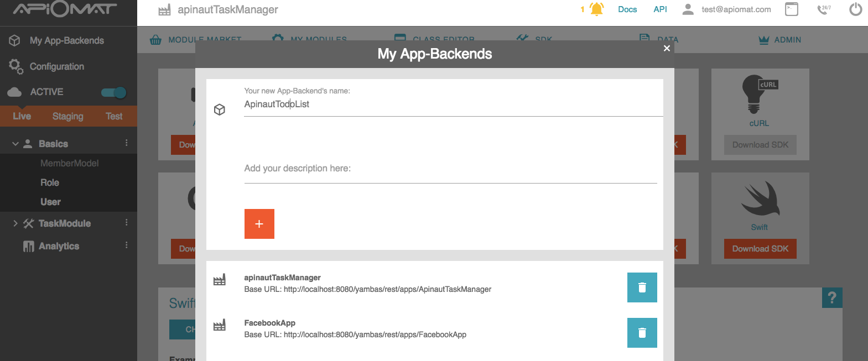Click the greyed cURL Download SDK button
The height and width of the screenshot is (361, 868).
(x=761, y=145)
